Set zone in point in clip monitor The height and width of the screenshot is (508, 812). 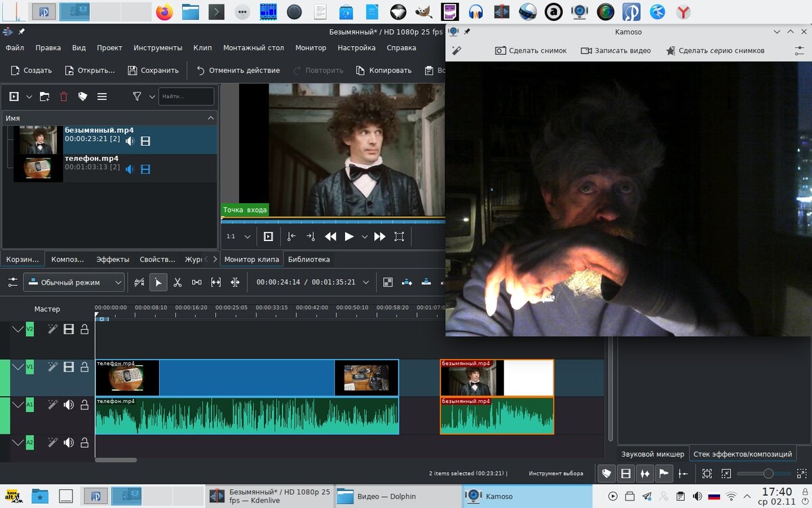(291, 236)
